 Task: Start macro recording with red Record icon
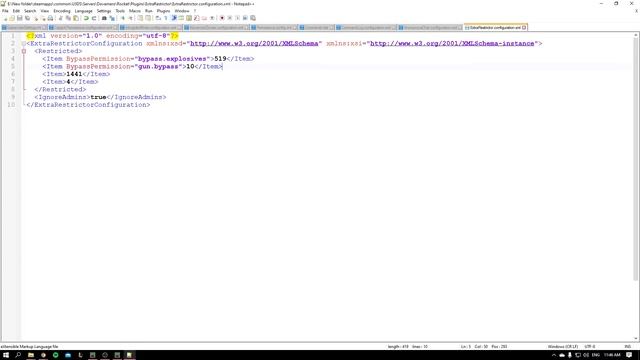point(222,18)
